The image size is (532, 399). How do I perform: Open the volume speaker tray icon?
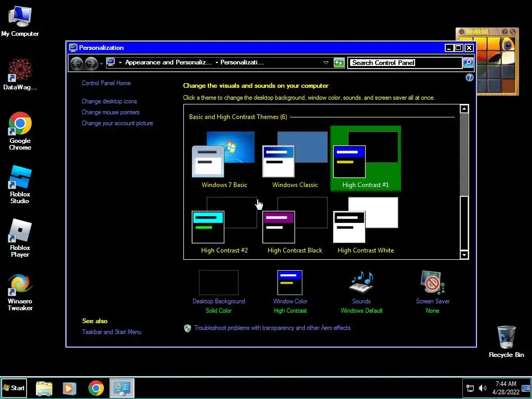(483, 388)
